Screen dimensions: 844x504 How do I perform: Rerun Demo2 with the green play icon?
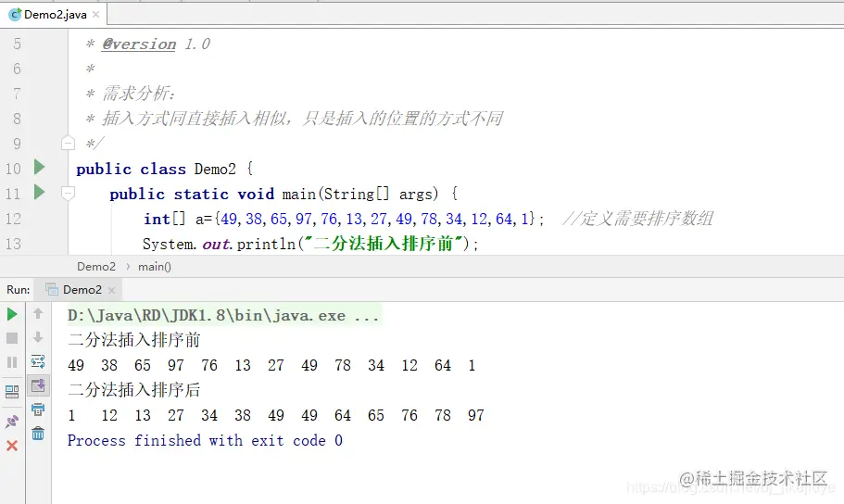click(12, 314)
